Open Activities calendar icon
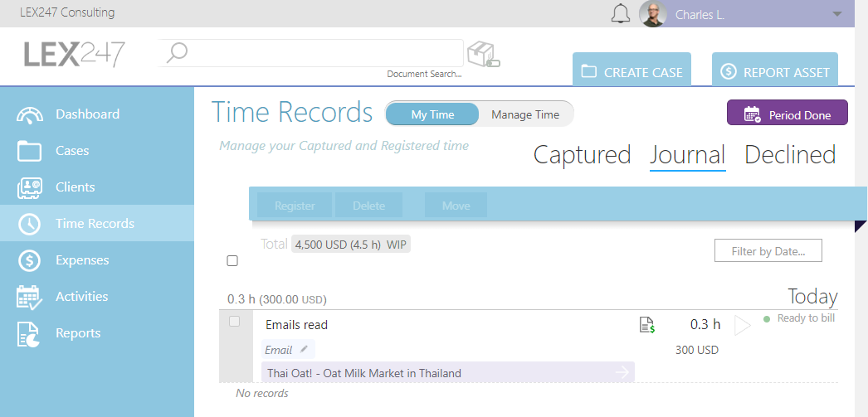This screenshot has width=868, height=417. tap(29, 297)
